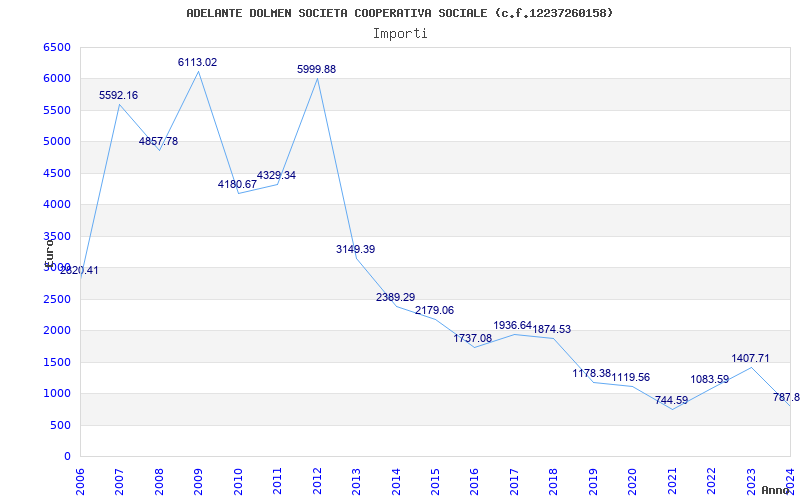Click the 2000 y-axis tick label
The width and height of the screenshot is (800, 500).
click(57, 331)
